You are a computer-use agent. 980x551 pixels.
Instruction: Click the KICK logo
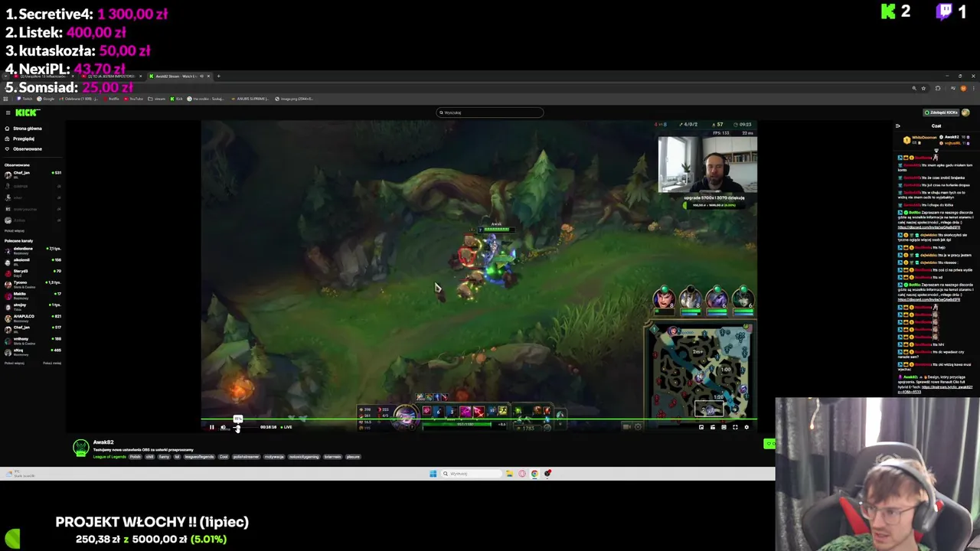click(27, 112)
